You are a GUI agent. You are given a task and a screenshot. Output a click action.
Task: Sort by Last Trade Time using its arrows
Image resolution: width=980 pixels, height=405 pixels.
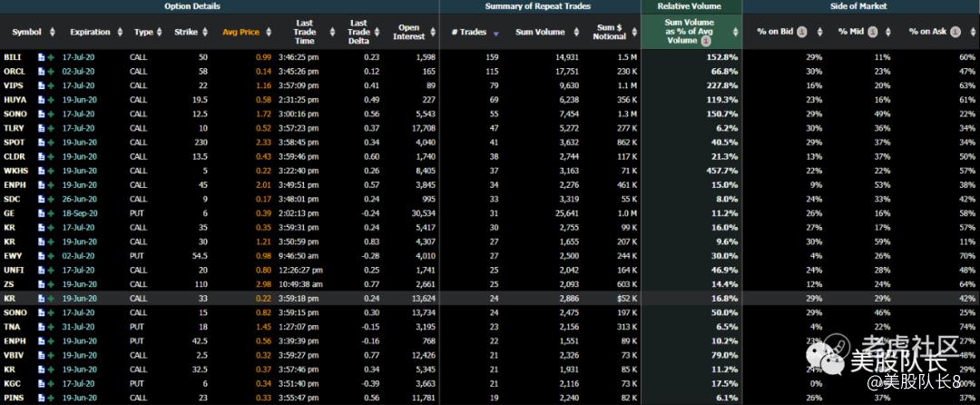332,32
